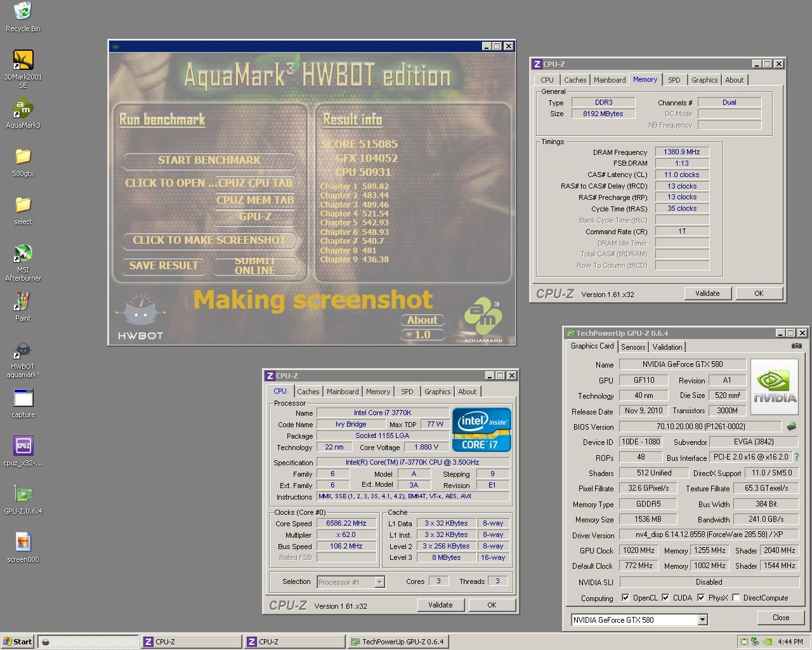The height and width of the screenshot is (650, 812).
Task: Click GPU-Z button in AquaMark
Action: tap(256, 217)
